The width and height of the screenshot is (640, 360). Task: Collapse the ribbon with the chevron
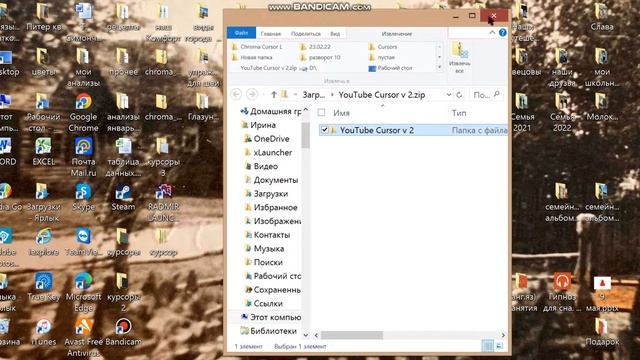click(492, 32)
